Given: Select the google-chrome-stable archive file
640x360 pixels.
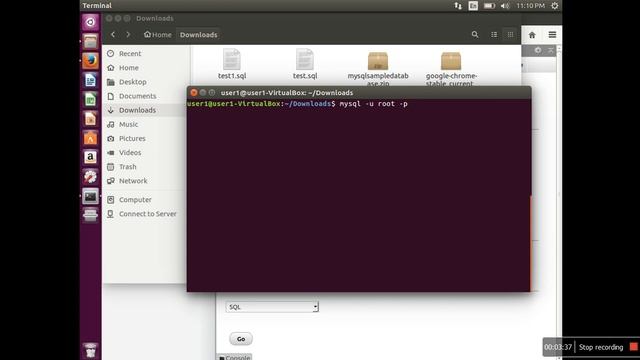Looking at the screenshot, I should click(451, 68).
